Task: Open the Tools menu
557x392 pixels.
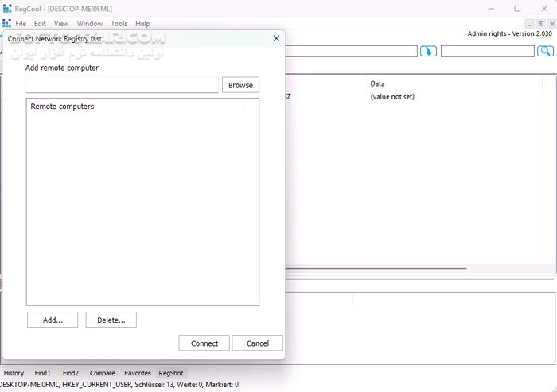Action: click(x=119, y=23)
